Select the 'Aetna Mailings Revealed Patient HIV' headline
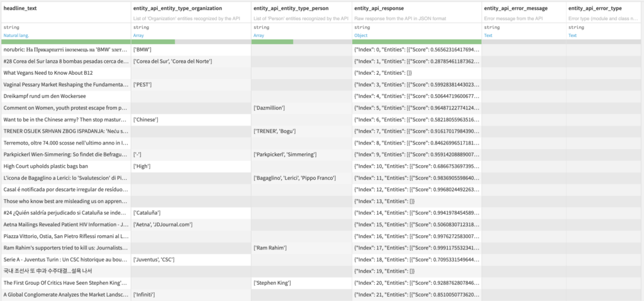Screen dimensions: 644x301 point(65,224)
